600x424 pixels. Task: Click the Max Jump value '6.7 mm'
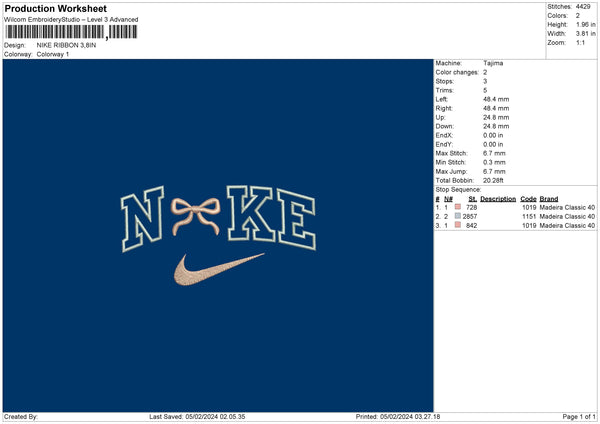tap(494, 171)
